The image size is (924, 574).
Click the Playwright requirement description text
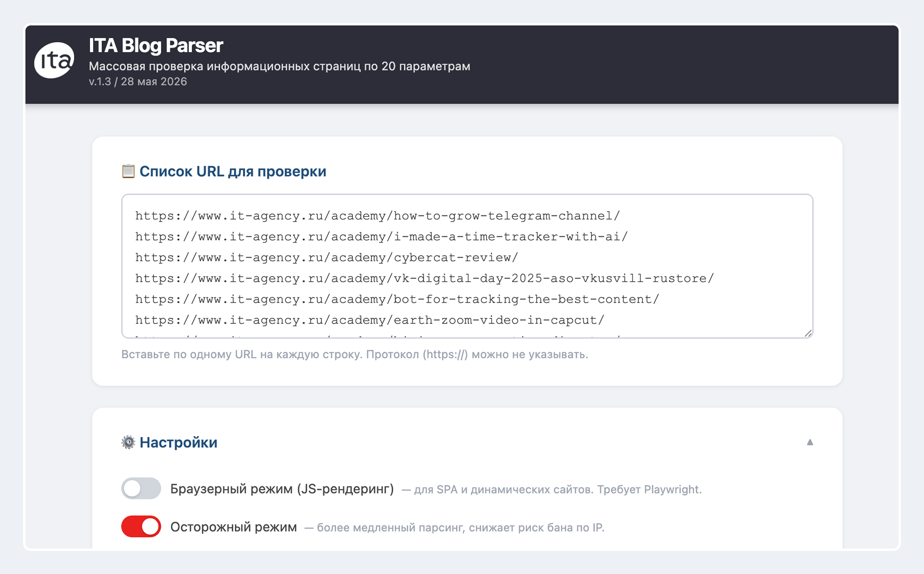(x=552, y=490)
